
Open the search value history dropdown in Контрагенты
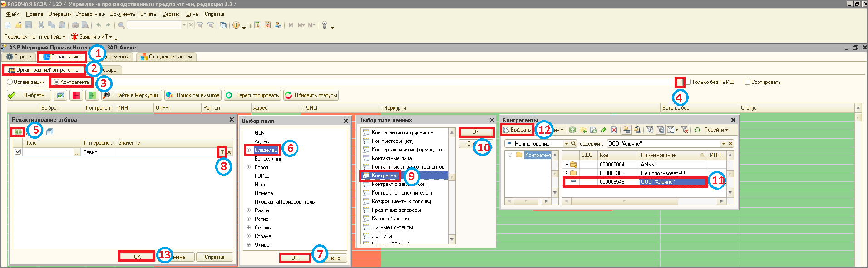(x=723, y=144)
